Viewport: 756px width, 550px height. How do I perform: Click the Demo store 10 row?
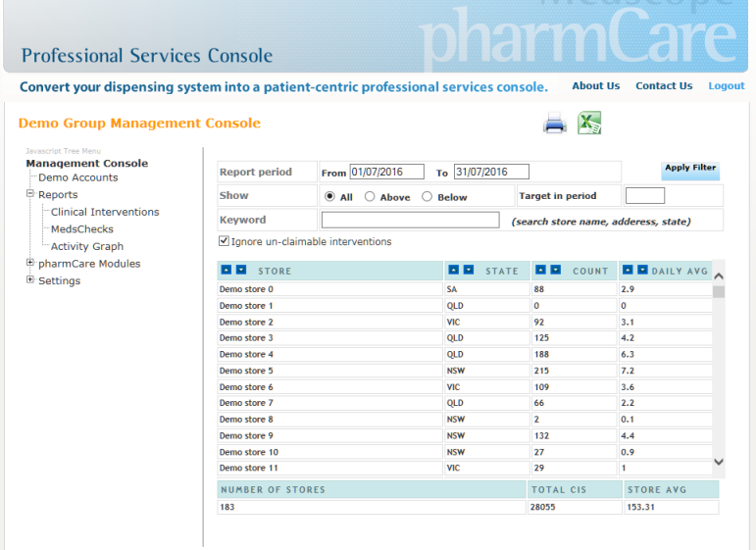tap(465, 452)
